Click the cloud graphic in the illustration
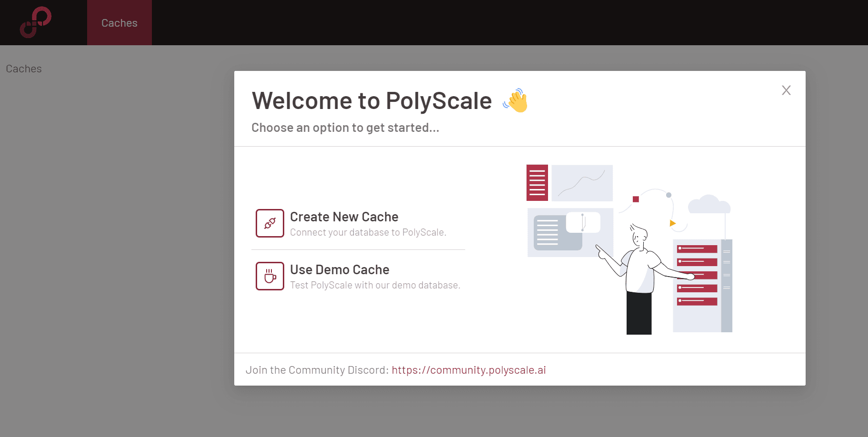Viewport: 868px width, 437px height. tap(709, 205)
